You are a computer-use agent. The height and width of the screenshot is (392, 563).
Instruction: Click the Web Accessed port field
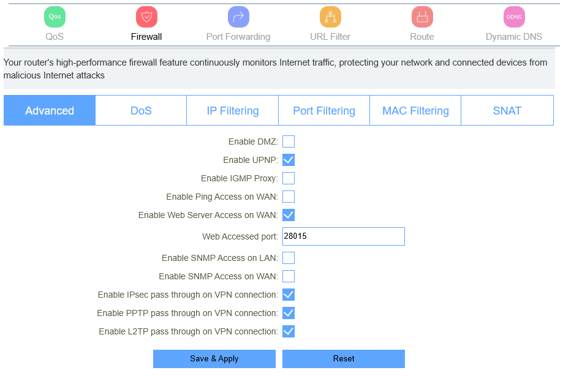pos(343,236)
